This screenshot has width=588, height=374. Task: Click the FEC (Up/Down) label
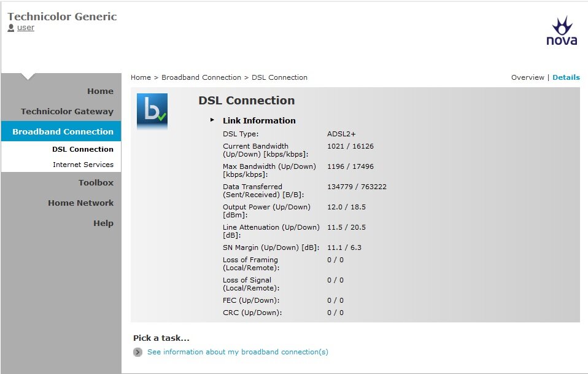251,300
